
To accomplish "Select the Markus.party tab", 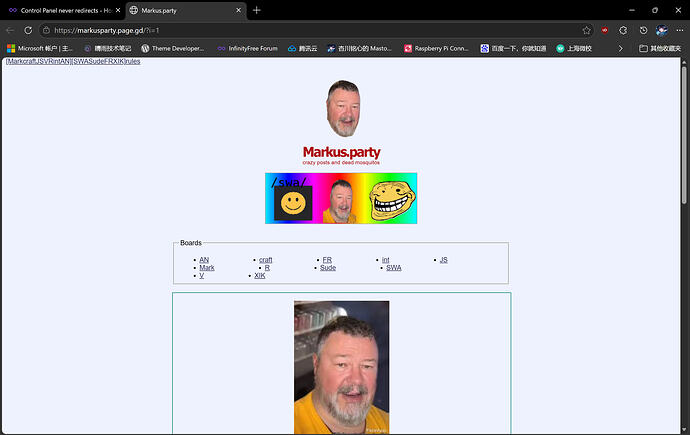I will pyautogui.click(x=180, y=10).
